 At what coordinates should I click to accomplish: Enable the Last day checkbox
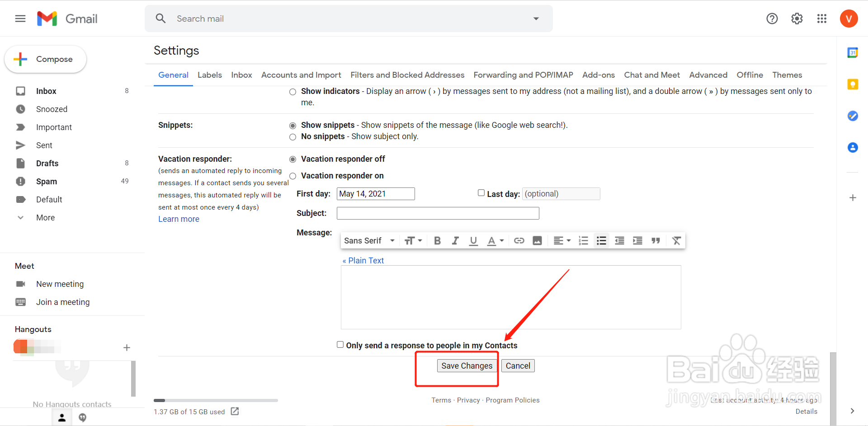click(x=481, y=192)
